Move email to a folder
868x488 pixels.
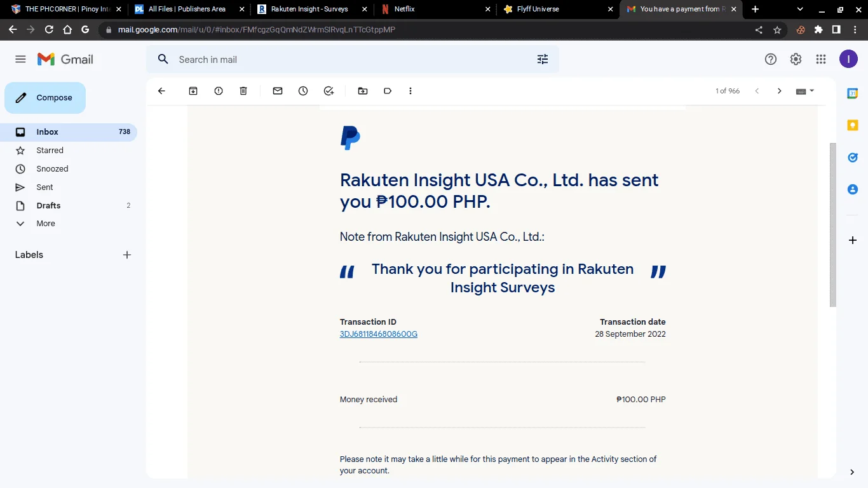(x=363, y=91)
